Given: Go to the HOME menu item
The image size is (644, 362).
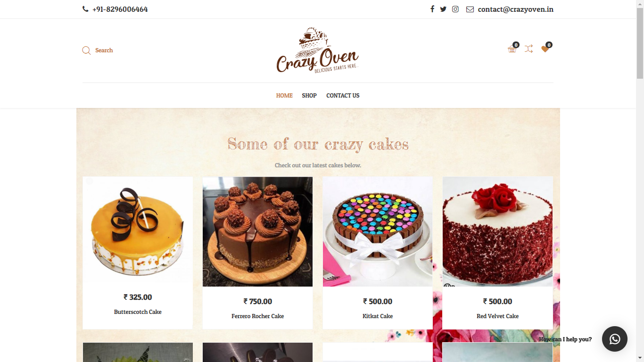Looking at the screenshot, I should coord(284,96).
